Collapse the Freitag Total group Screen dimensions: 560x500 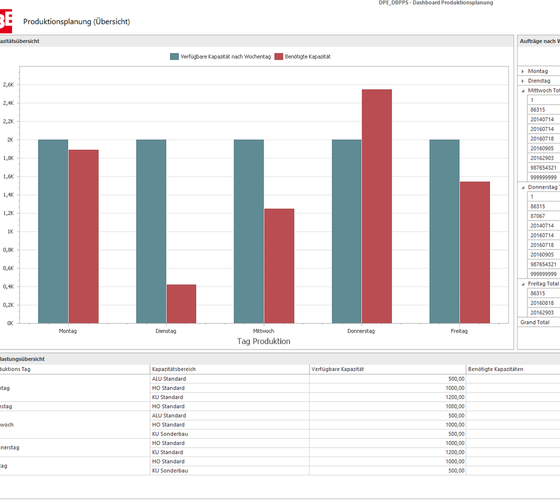tap(523, 284)
